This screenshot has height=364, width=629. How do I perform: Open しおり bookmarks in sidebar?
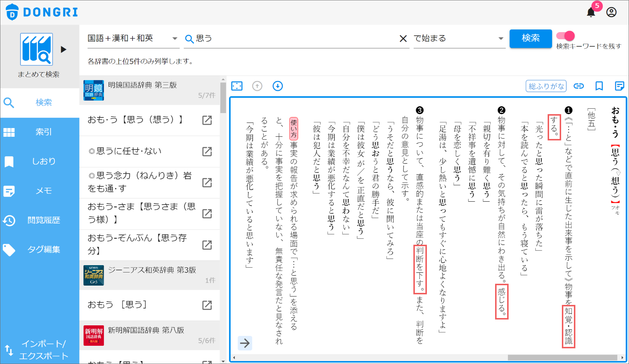(40, 161)
